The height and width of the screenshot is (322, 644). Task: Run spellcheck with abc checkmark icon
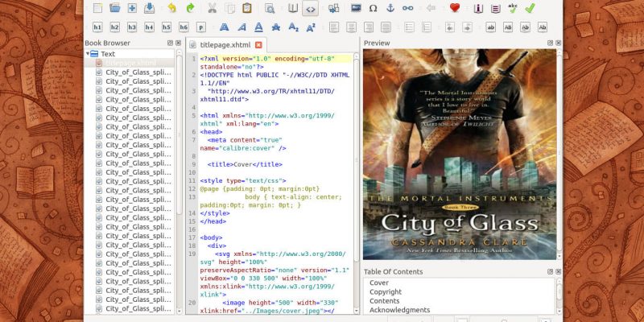coord(513,8)
